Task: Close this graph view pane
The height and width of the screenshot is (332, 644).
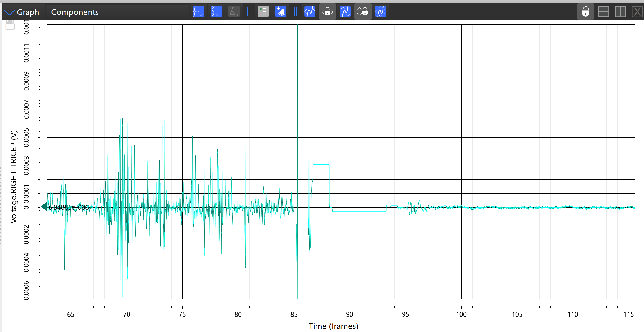Action: tap(637, 12)
